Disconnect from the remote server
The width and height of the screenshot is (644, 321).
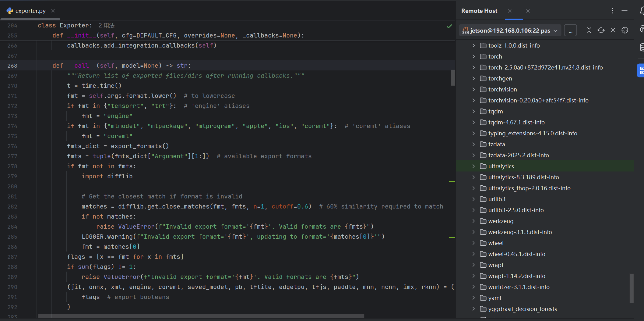point(613,30)
